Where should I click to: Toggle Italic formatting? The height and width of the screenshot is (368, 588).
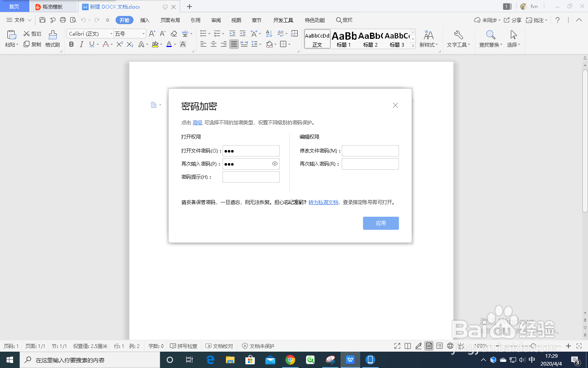pyautogui.click(x=81, y=44)
